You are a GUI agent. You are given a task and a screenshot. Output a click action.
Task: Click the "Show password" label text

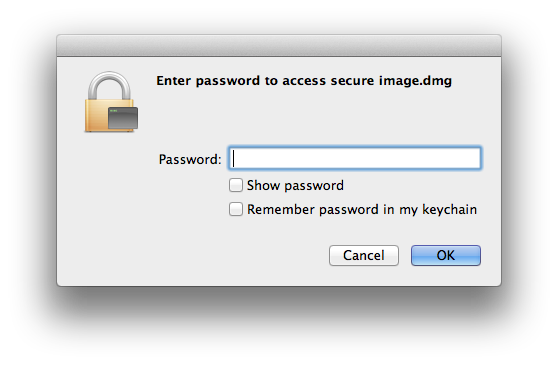(295, 186)
